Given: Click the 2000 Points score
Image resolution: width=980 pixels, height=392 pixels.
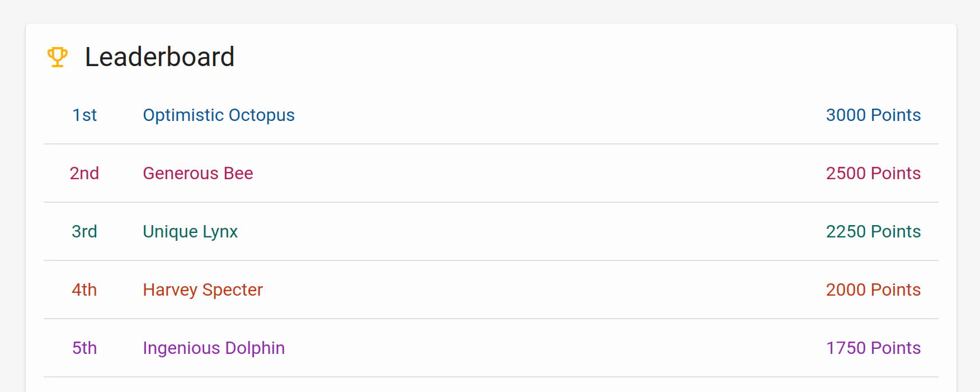Looking at the screenshot, I should click(x=873, y=290).
